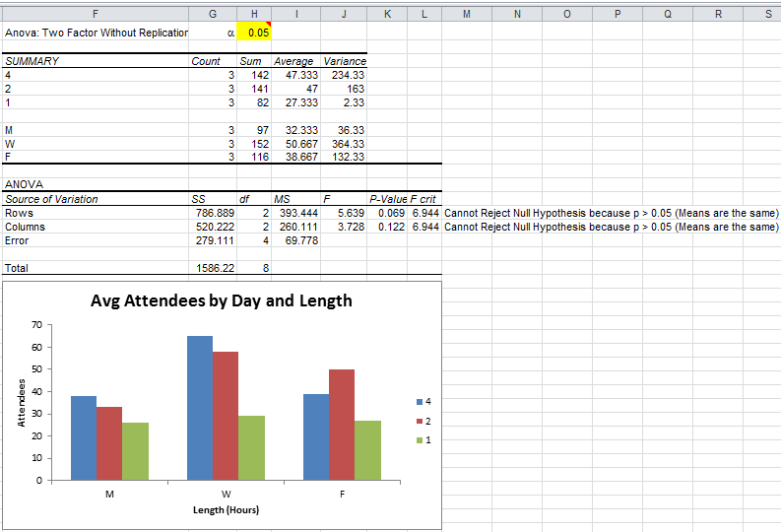
Task: Select the column F header
Action: click(x=95, y=13)
